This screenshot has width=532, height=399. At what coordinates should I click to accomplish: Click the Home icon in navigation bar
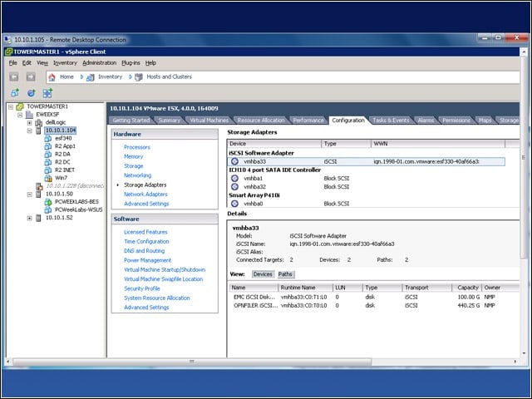click(x=52, y=77)
